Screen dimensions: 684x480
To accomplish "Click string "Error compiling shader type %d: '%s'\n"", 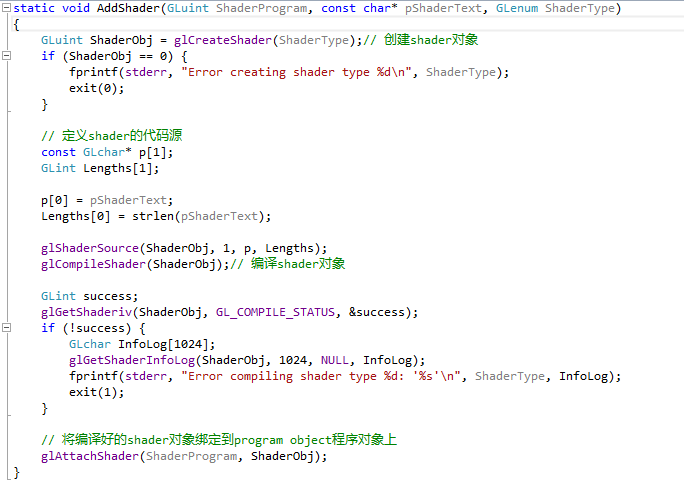I will pos(321,376).
